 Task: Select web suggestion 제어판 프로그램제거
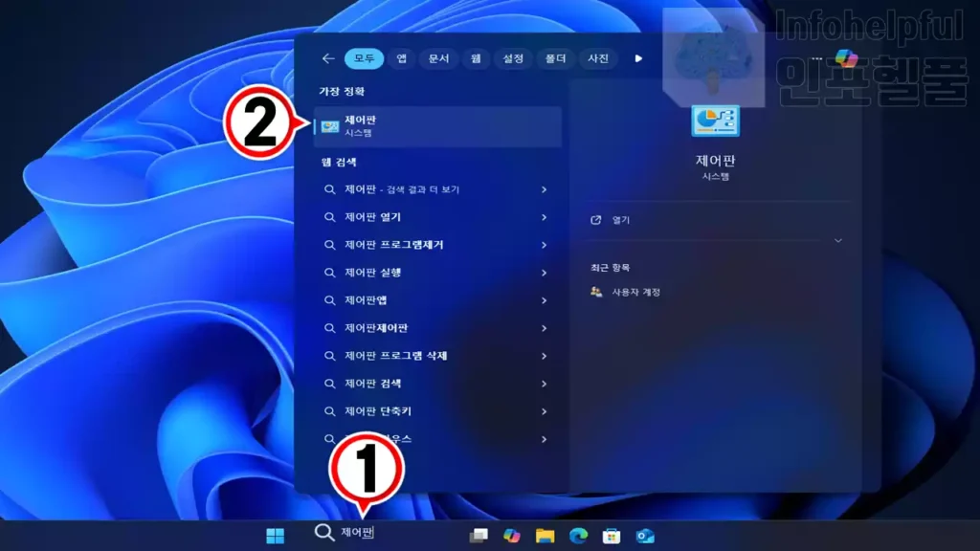[x=437, y=245]
